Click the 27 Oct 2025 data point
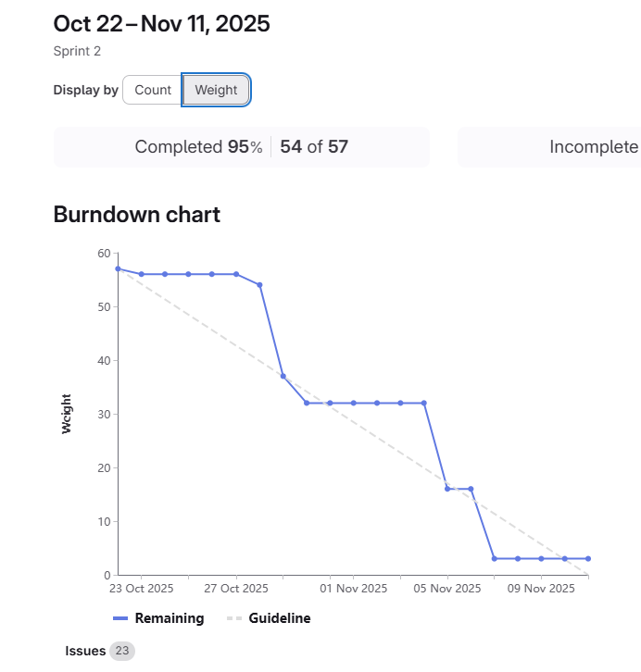 click(236, 274)
